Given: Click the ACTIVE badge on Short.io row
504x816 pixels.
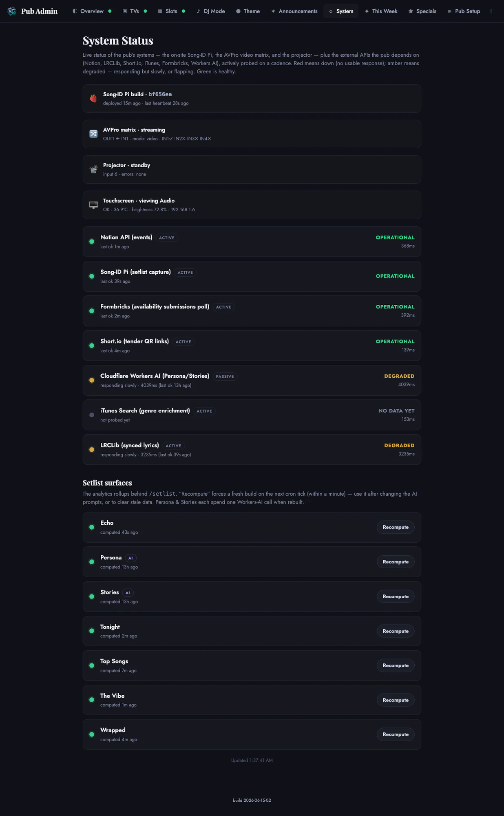Looking at the screenshot, I should 183,342.
